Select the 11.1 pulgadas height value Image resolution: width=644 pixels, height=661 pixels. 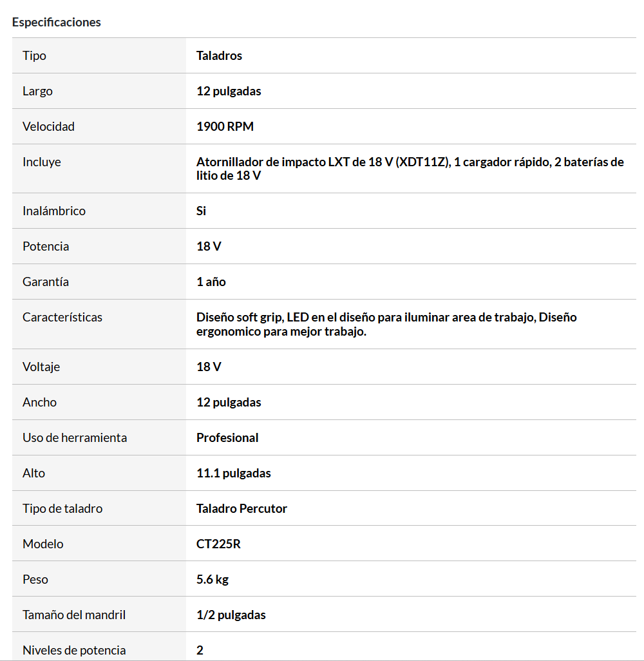coord(234,473)
